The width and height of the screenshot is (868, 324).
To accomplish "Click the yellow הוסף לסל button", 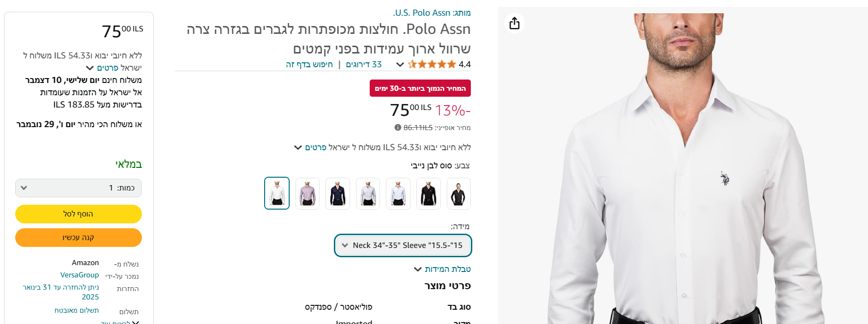I will point(79,214).
